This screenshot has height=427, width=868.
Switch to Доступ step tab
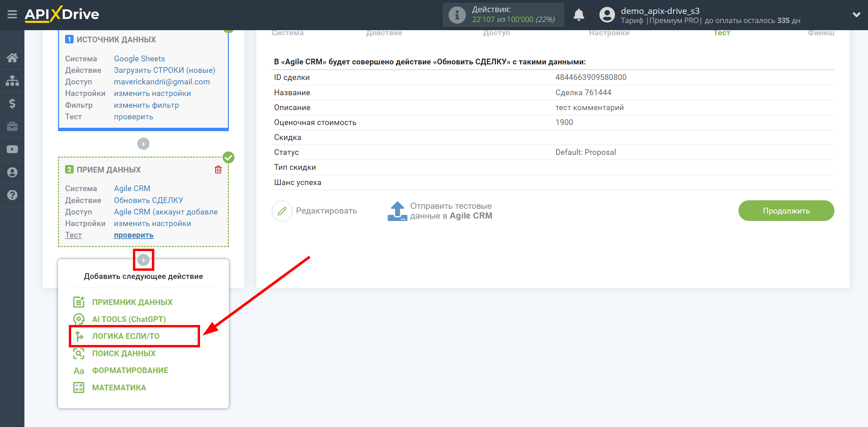(x=496, y=33)
